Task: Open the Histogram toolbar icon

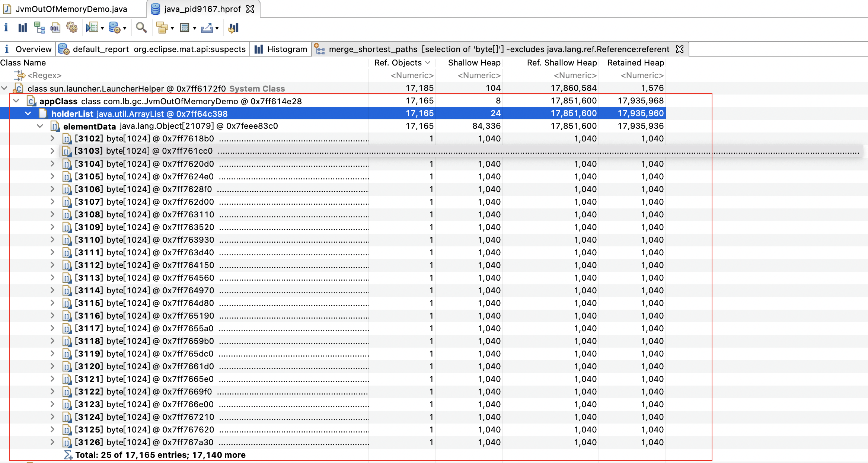Action: pyautogui.click(x=23, y=28)
